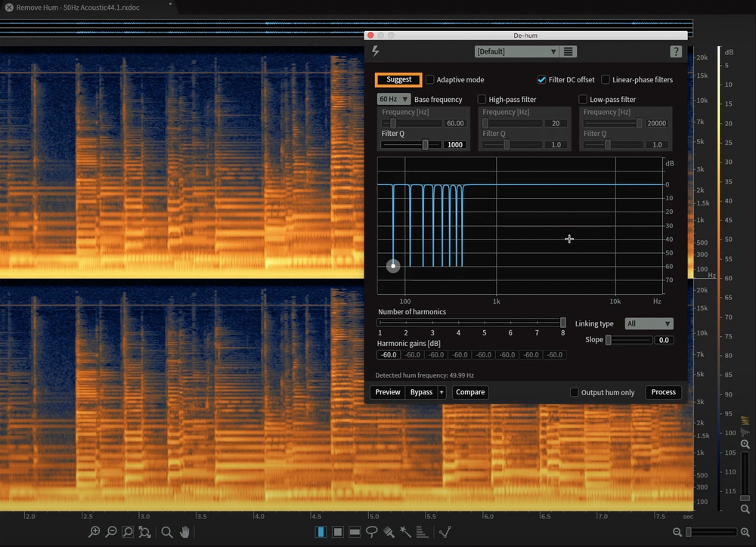Click the base Filter Q slider handle

[x=425, y=144]
